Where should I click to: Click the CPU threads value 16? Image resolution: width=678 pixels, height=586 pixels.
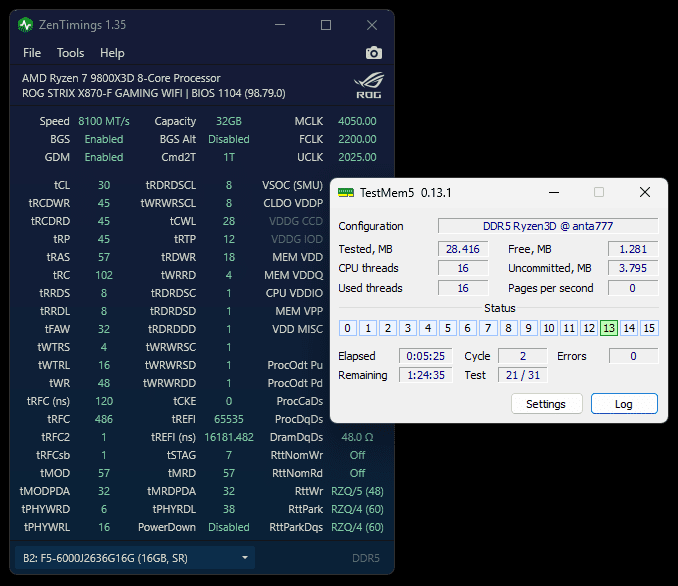pyautogui.click(x=463, y=268)
